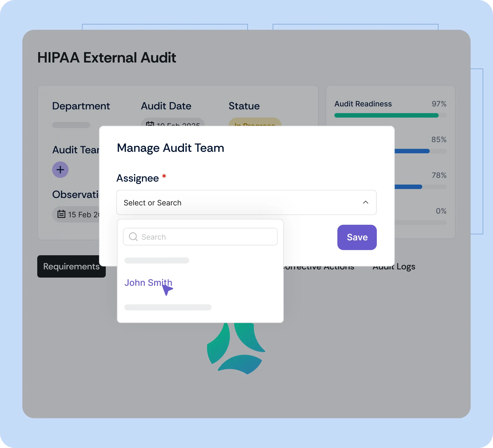This screenshot has height=448, width=493.
Task: Choose the placeholder option below John Smith
Action: 168,307
